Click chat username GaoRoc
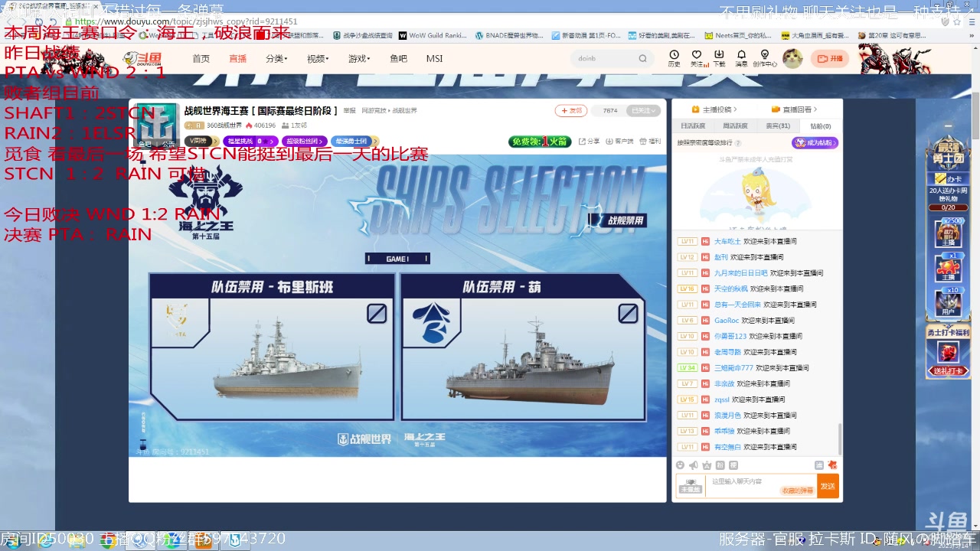 (727, 321)
